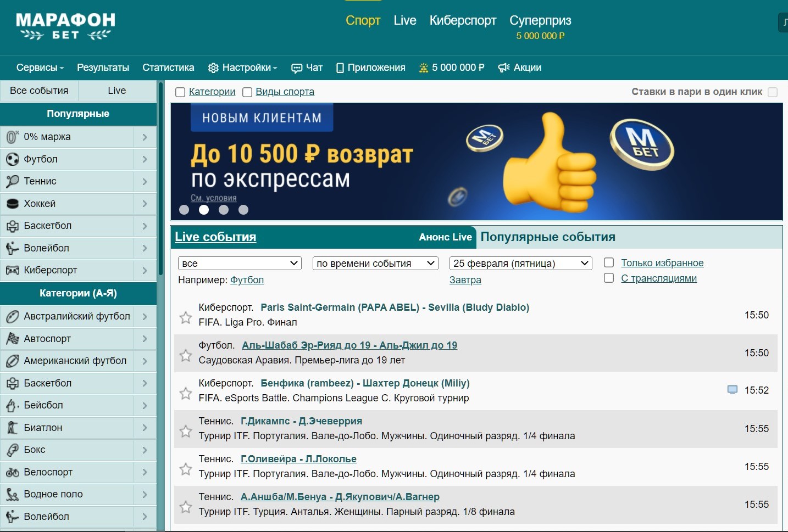788x532 pixels.
Task: Open the Live события link
Action: [x=215, y=237]
